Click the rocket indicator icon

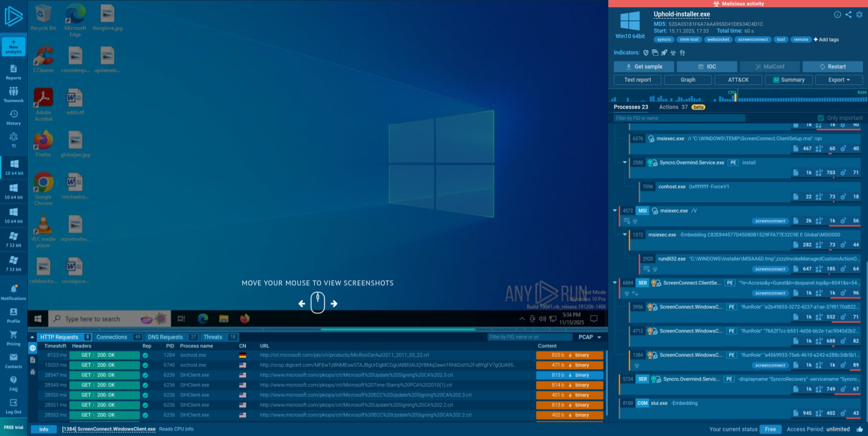664,52
